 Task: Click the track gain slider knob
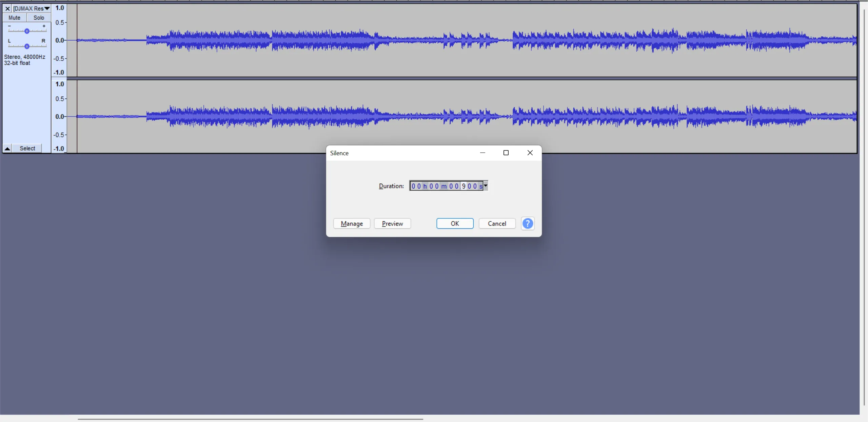pyautogui.click(x=27, y=31)
